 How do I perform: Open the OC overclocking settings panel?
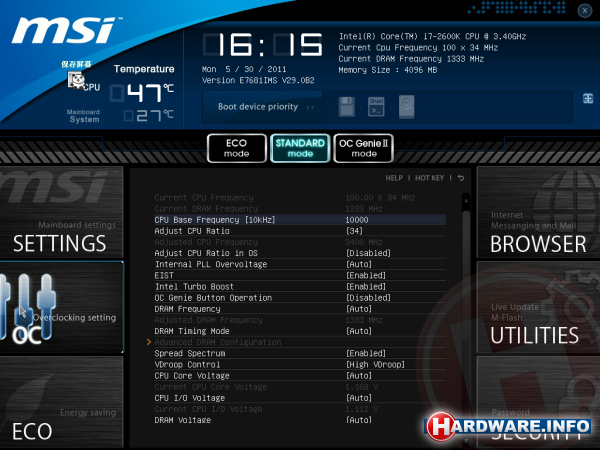point(62,307)
